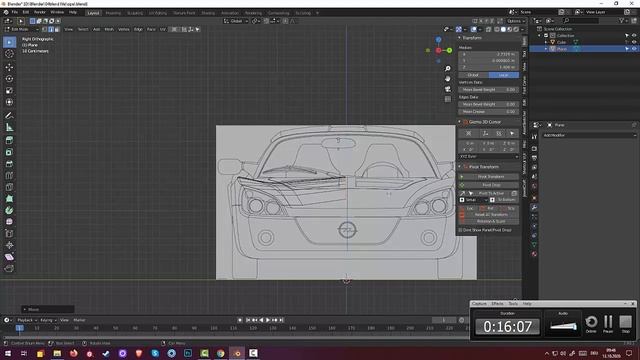The width and height of the screenshot is (640, 360).
Task: Open the File menu
Action: pyautogui.click(x=15, y=12)
